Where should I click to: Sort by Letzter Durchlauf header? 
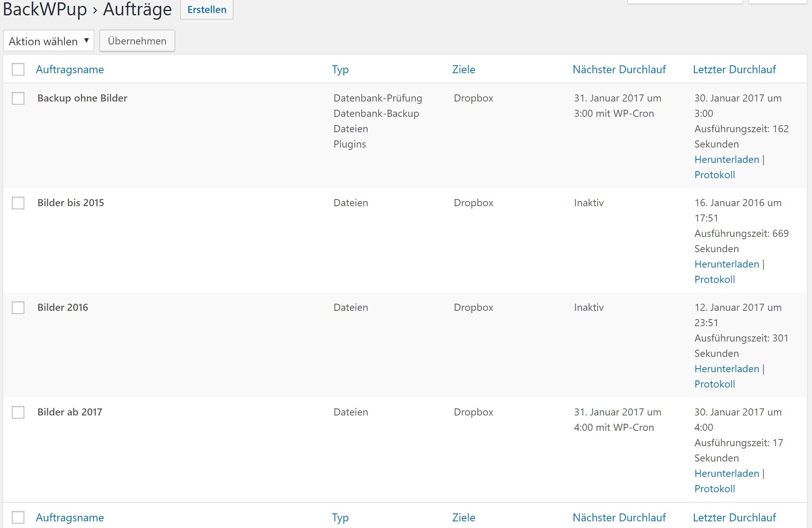734,70
